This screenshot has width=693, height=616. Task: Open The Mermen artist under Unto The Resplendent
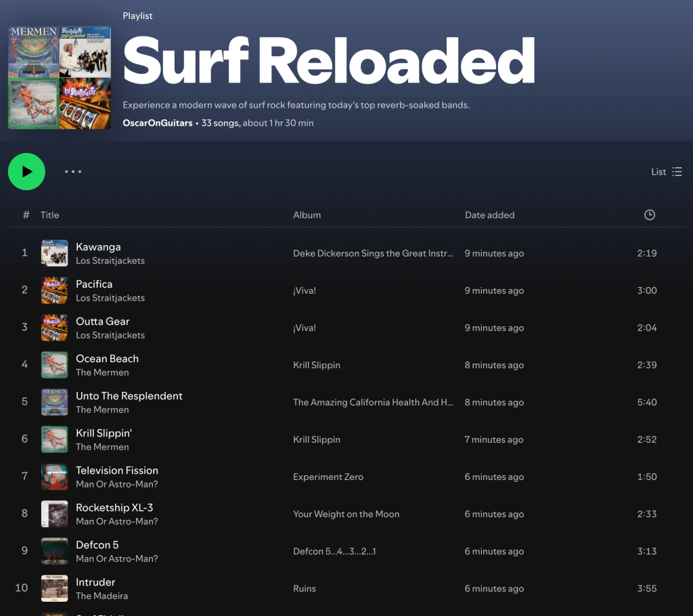point(102,410)
